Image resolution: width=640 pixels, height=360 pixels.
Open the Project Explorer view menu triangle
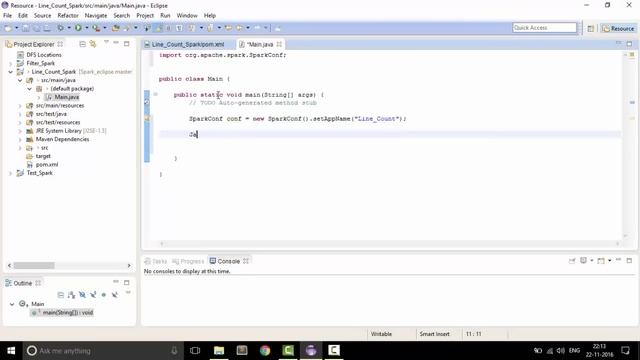coord(106,42)
